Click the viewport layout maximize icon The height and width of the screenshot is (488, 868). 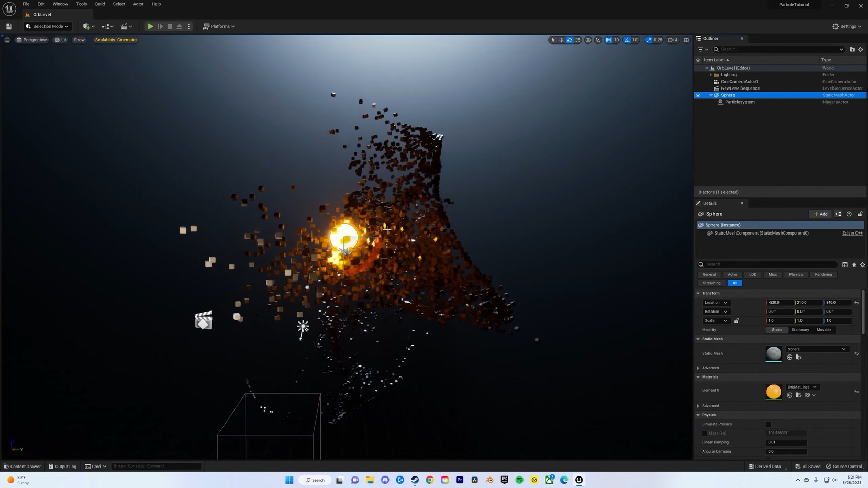(x=686, y=40)
